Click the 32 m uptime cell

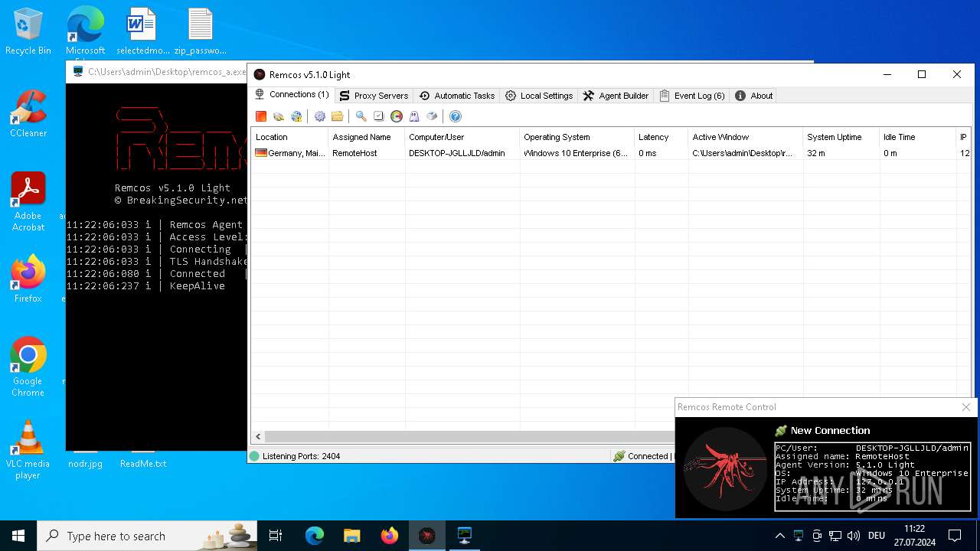point(816,153)
